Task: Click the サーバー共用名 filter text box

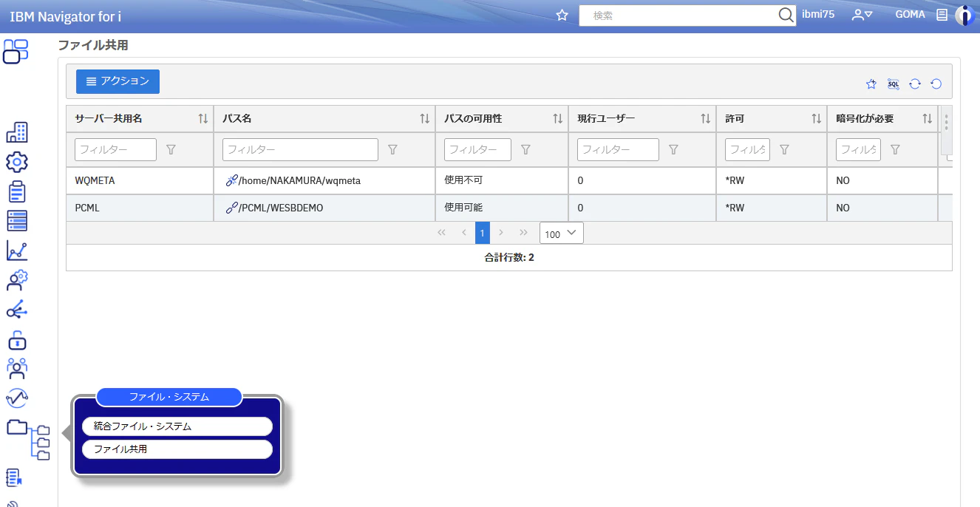Action: click(116, 149)
